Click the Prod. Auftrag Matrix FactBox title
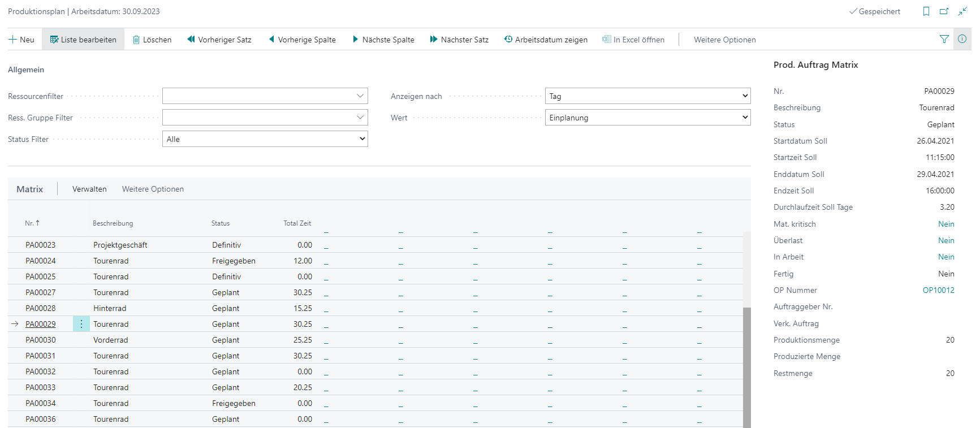 [816, 65]
